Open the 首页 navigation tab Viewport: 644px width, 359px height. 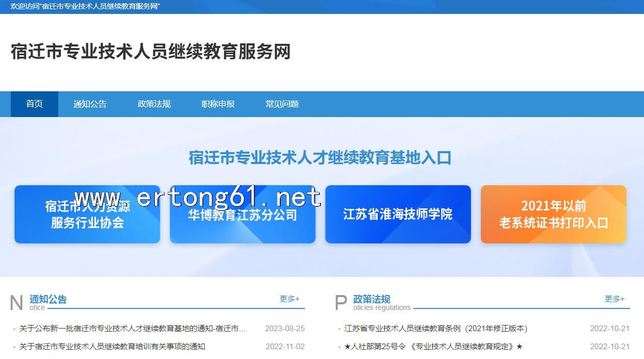pos(34,104)
